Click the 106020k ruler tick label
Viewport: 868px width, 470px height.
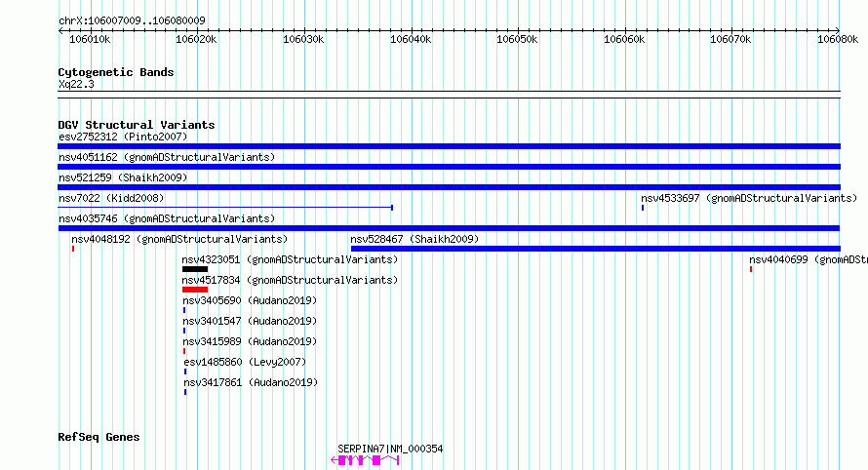196,39
